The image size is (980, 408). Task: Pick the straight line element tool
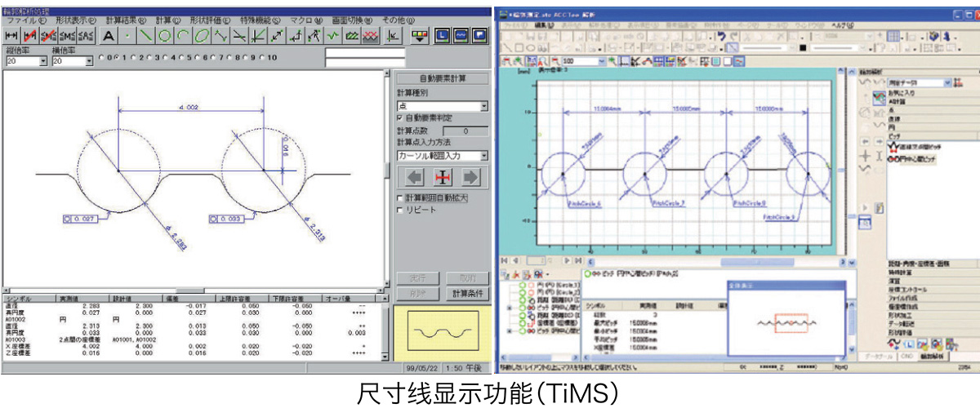coord(146,36)
